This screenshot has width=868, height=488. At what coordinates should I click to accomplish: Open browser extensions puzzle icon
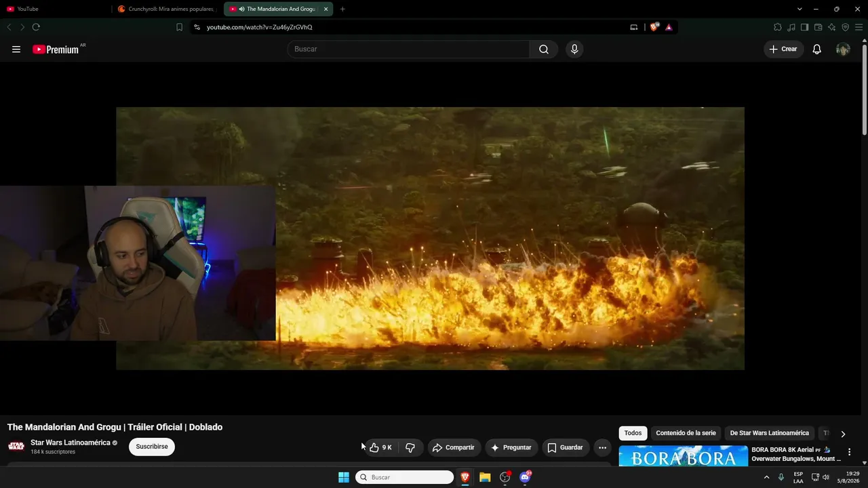pyautogui.click(x=778, y=27)
